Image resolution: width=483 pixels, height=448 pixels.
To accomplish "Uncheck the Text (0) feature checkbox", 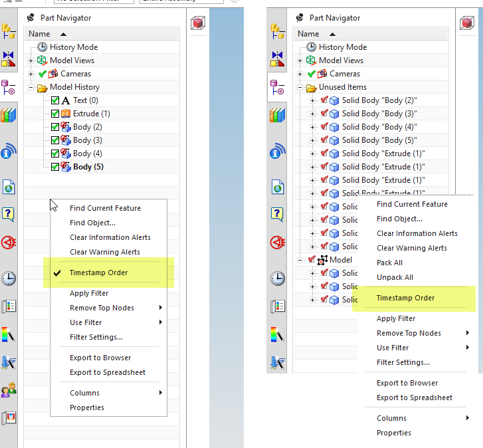I will pyautogui.click(x=55, y=100).
